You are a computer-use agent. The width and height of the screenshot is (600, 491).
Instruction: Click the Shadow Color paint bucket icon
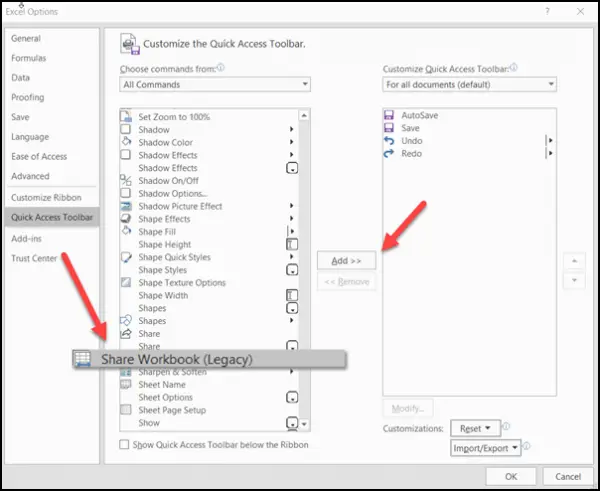(126, 142)
